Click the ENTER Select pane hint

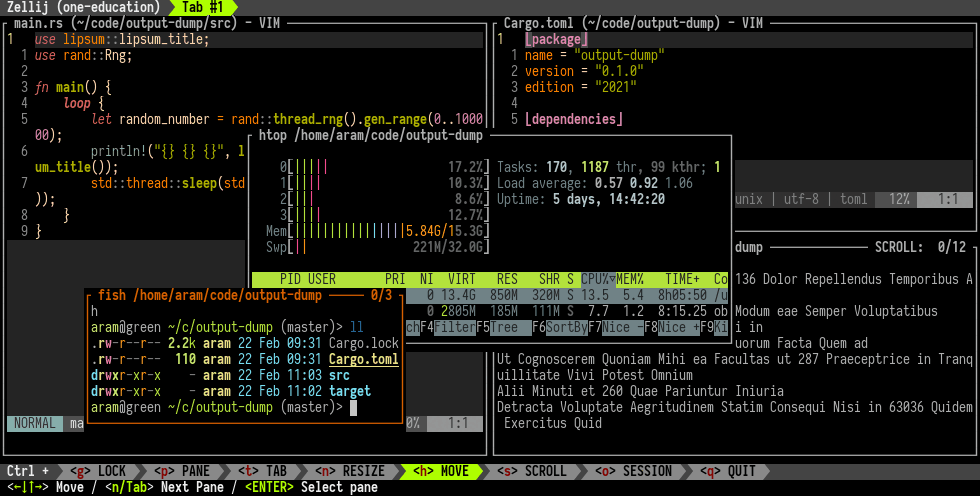(311, 487)
